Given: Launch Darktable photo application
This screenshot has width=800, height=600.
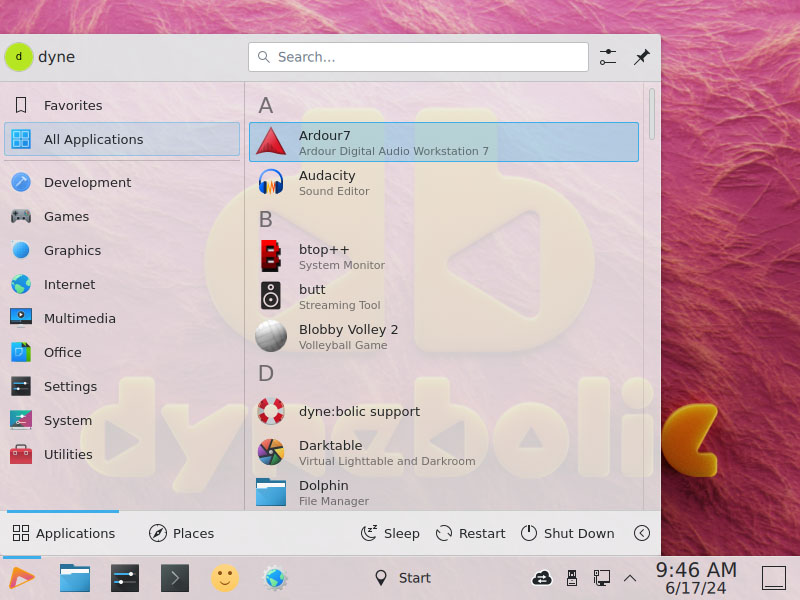Looking at the screenshot, I should coord(443,452).
